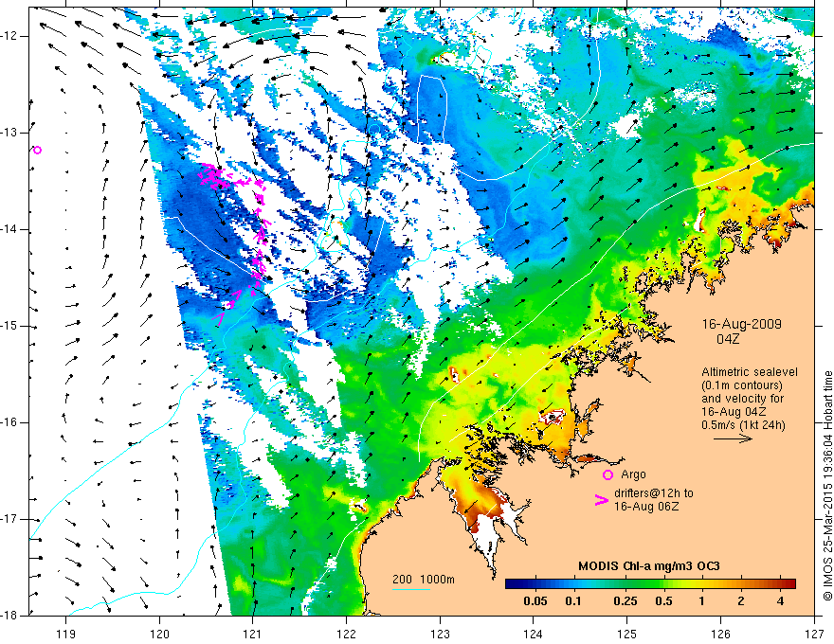Click the '16-Aug 06Z' drifter legend text
The height and width of the screenshot is (644, 834).
click(x=646, y=507)
